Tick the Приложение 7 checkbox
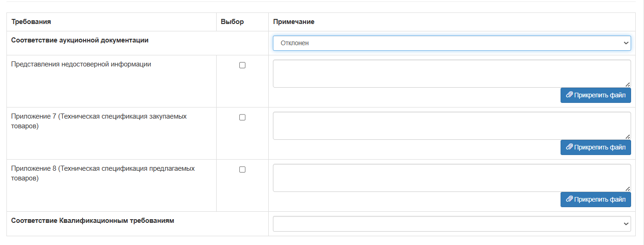 tap(242, 118)
